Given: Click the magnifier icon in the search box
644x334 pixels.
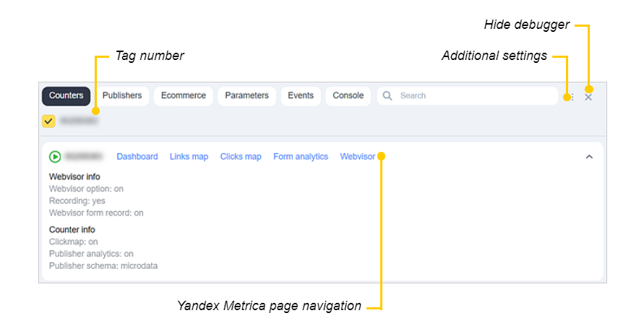Looking at the screenshot, I should click(387, 95).
